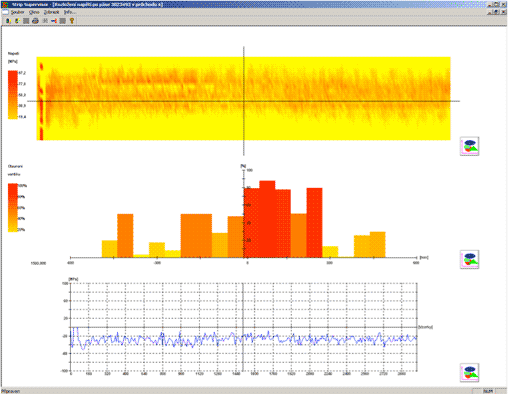The image size is (508, 394).
Task: Click the chart icon beside the valve histogram
Action: tap(469, 259)
